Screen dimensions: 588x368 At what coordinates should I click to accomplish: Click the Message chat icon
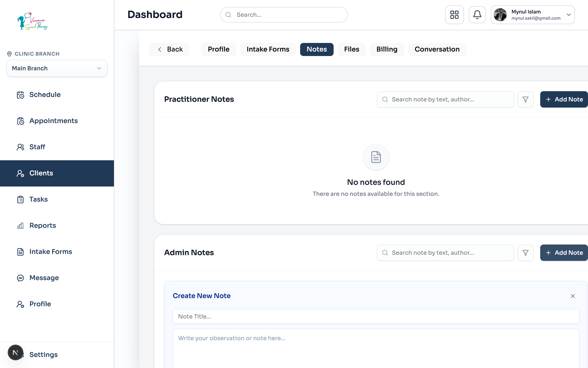(x=20, y=278)
